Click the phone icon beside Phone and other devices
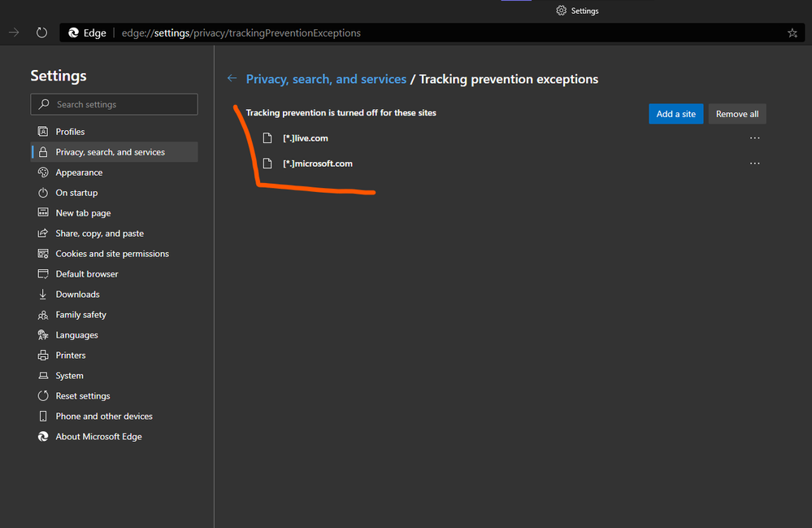 (x=43, y=416)
